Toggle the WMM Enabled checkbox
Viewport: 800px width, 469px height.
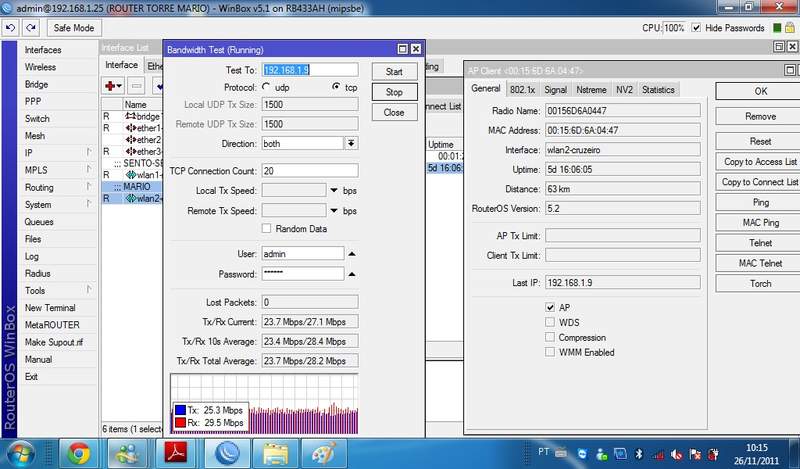[549, 352]
